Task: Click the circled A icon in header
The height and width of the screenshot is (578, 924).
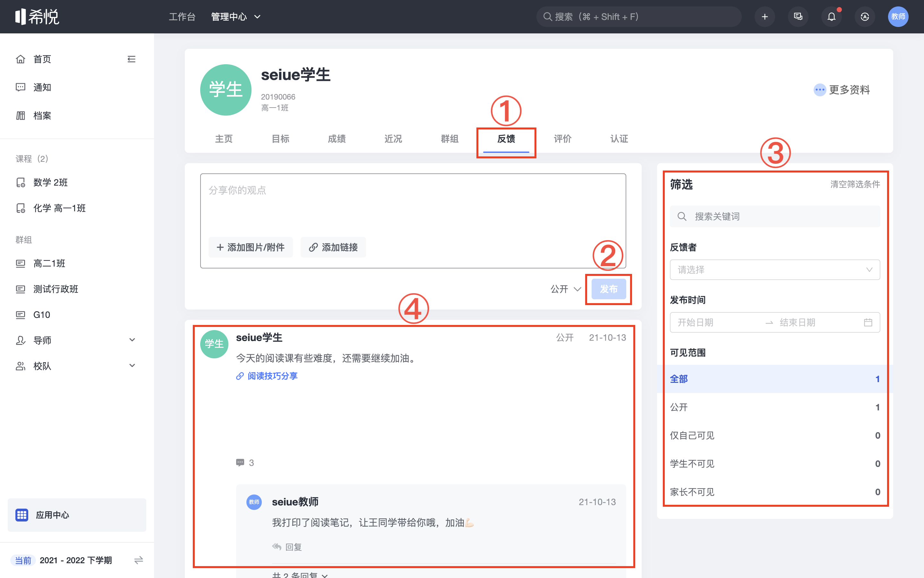Action: click(x=864, y=16)
